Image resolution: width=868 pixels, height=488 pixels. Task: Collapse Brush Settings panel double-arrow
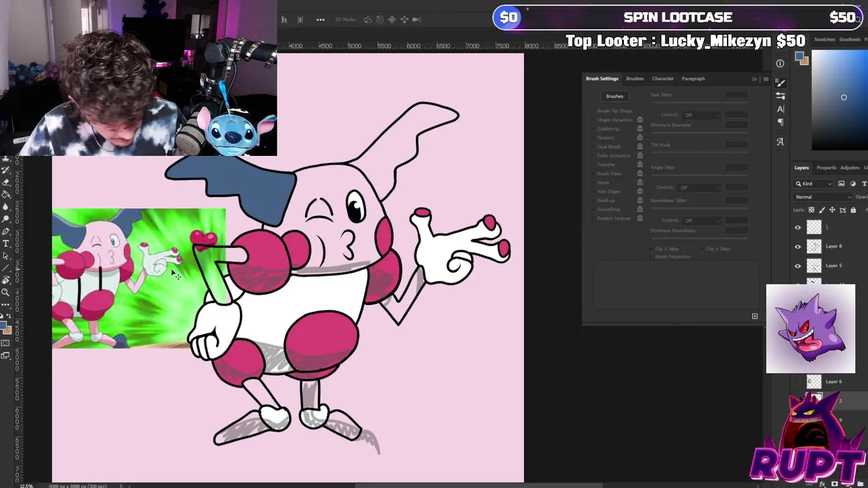click(754, 79)
